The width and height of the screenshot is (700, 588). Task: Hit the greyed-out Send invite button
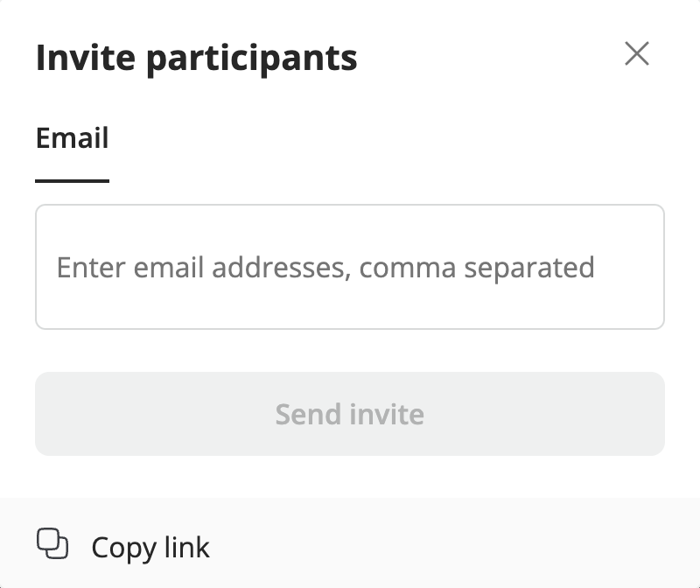[x=350, y=414]
